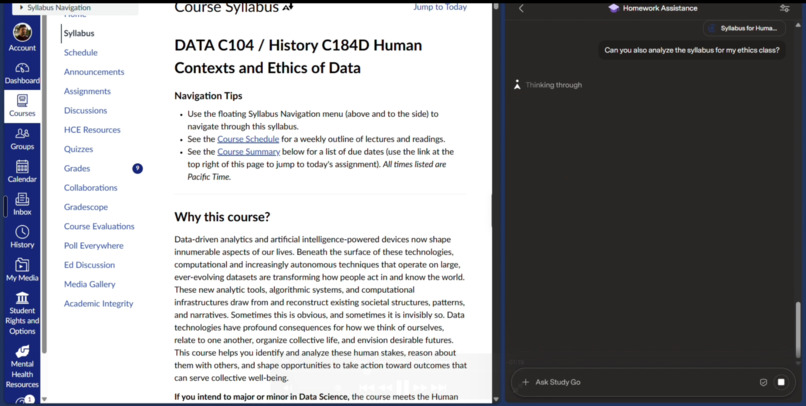
Task: Follow the Course Summary hyperlink
Action: pyautogui.click(x=249, y=152)
